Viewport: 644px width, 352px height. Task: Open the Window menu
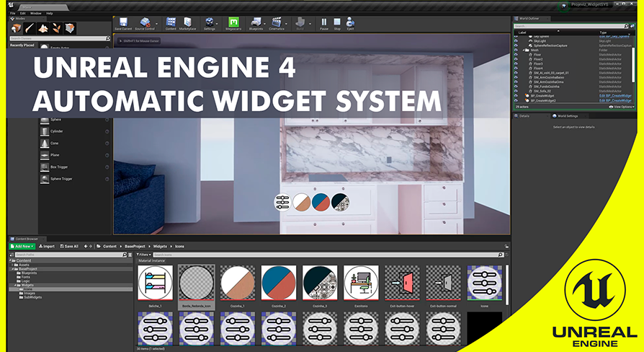[x=36, y=13]
